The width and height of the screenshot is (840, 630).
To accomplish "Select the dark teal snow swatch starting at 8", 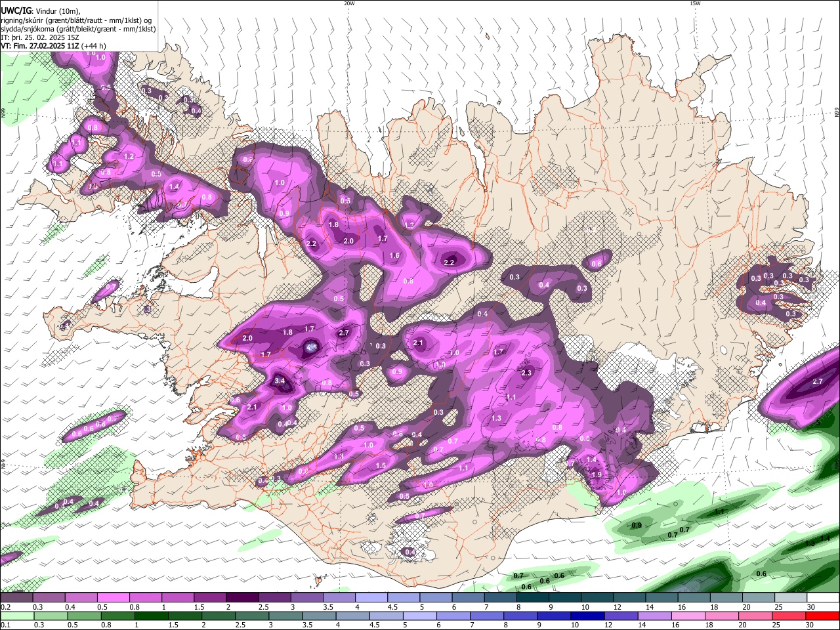I will [x=532, y=598].
